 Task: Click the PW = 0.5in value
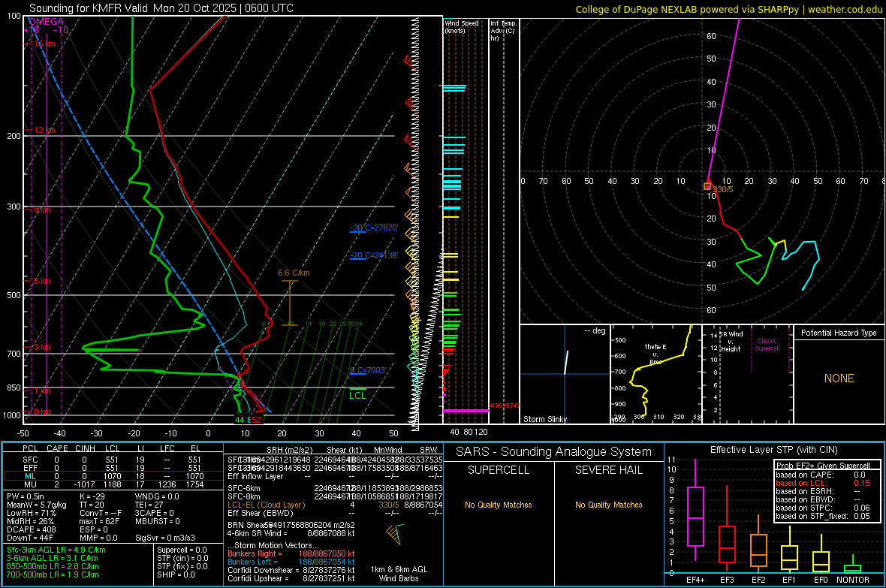26,496
